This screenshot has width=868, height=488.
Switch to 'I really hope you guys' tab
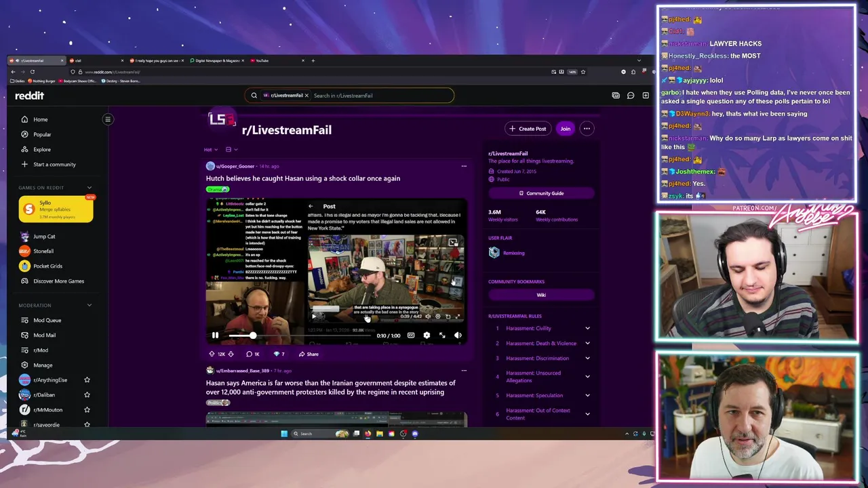coord(157,61)
